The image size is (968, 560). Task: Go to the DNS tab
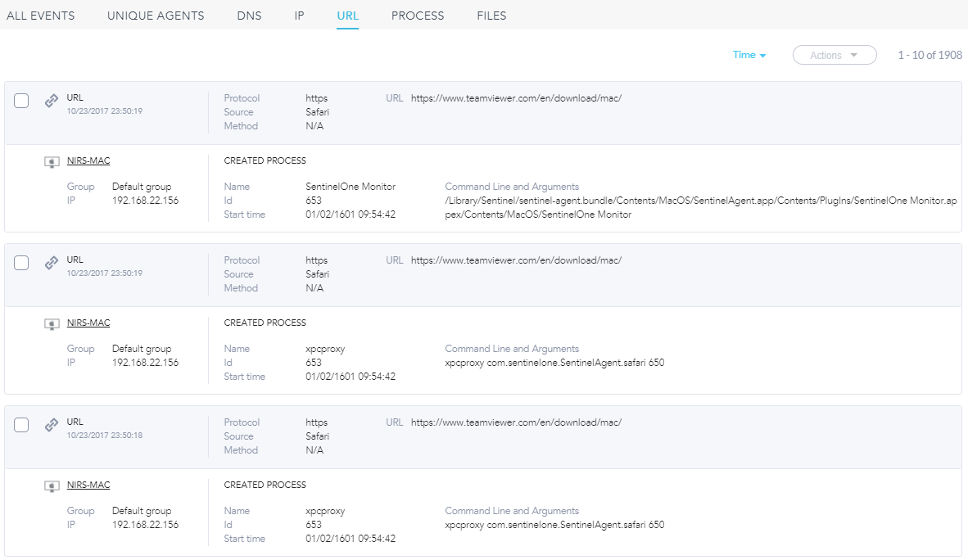click(x=249, y=16)
